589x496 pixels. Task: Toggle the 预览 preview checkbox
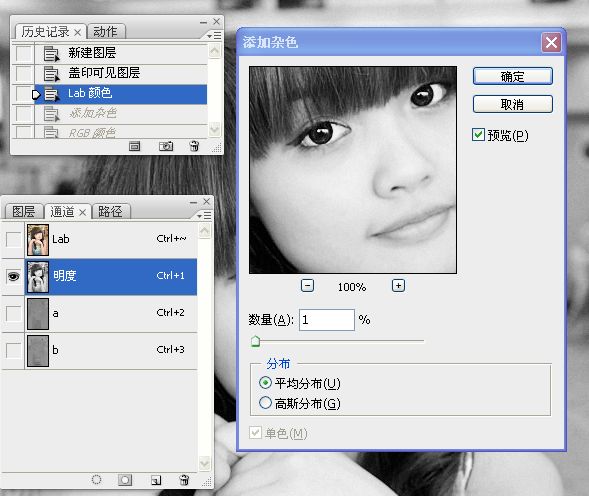pos(478,135)
